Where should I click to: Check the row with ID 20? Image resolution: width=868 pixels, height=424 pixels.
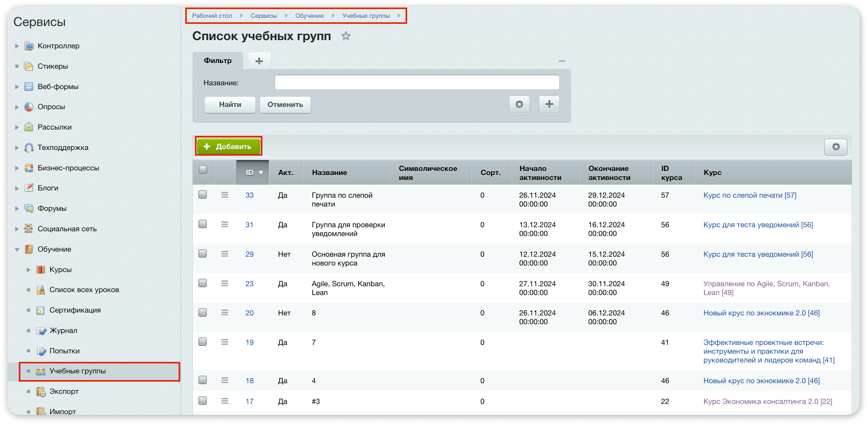click(202, 313)
